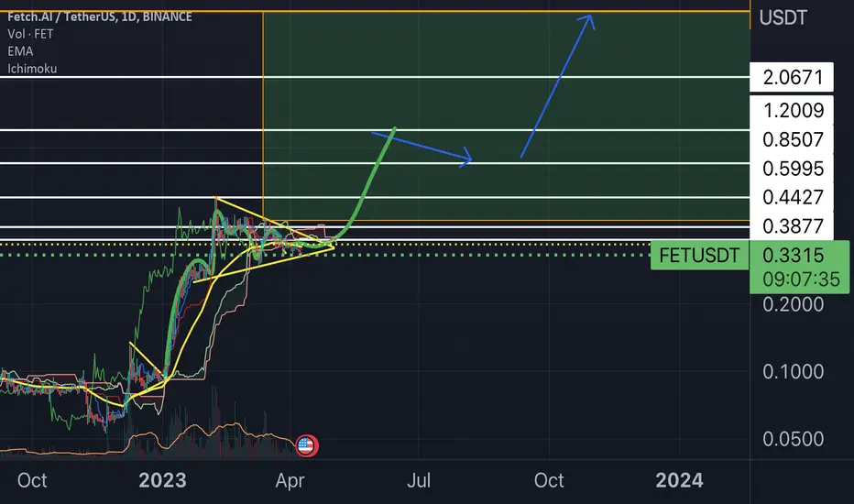Image resolution: width=854 pixels, height=504 pixels.
Task: Click the 2024 time axis label
Action: (679, 480)
